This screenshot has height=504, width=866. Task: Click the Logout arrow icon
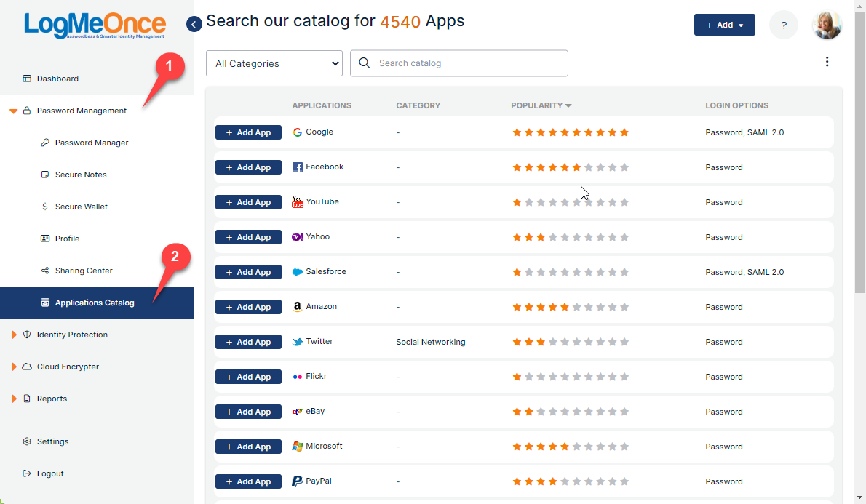coord(26,473)
